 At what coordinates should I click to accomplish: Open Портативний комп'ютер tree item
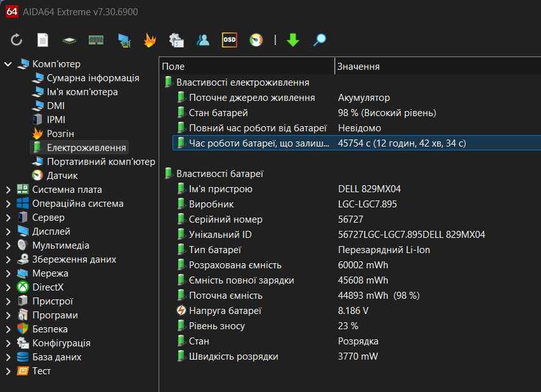101,162
